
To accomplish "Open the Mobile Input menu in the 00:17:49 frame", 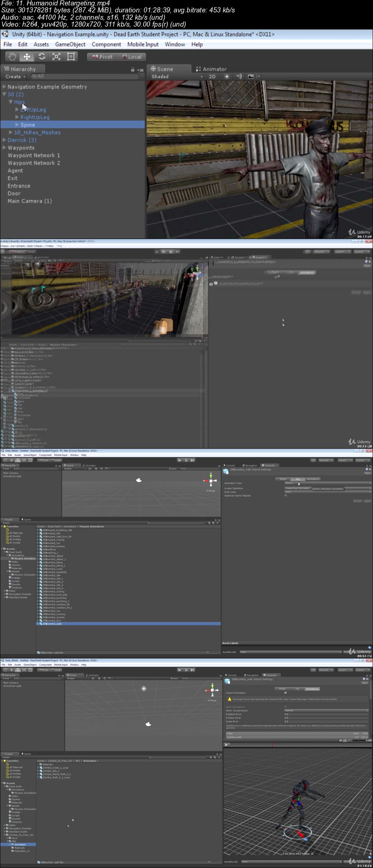I will point(143,44).
